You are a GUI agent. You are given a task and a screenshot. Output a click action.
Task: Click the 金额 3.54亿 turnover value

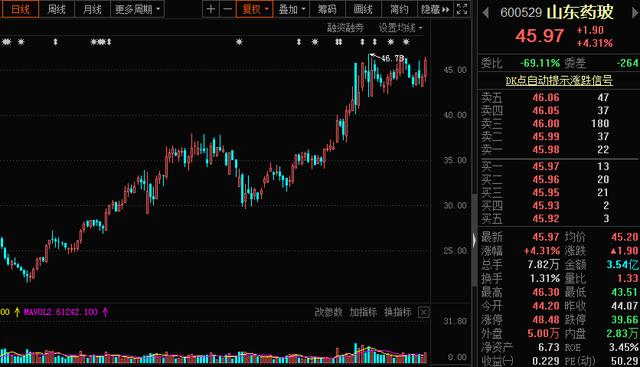pos(622,265)
